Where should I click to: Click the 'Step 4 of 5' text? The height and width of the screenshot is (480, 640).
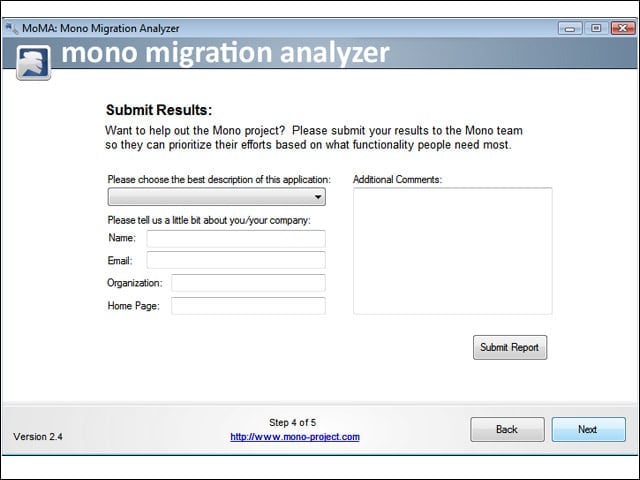pos(293,422)
